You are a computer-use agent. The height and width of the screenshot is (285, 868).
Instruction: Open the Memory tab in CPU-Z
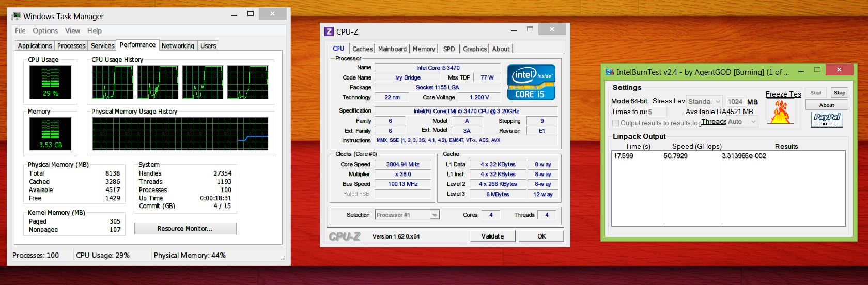coord(424,49)
